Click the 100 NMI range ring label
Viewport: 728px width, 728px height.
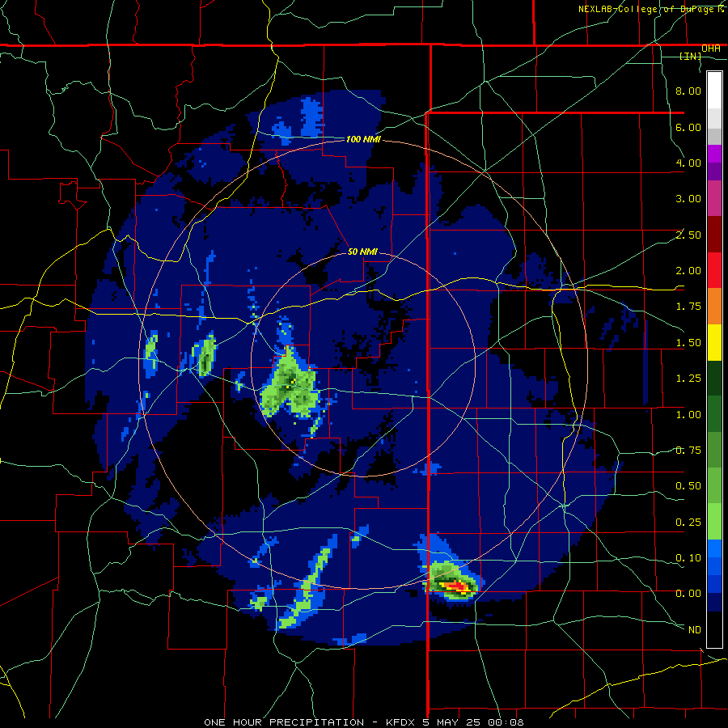tap(363, 139)
